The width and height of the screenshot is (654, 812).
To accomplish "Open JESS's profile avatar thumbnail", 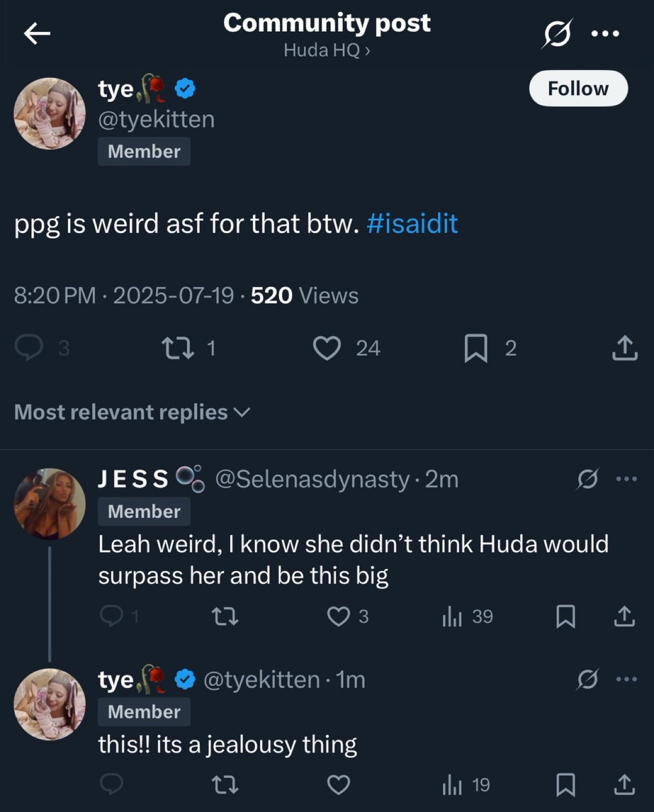I will [x=50, y=503].
